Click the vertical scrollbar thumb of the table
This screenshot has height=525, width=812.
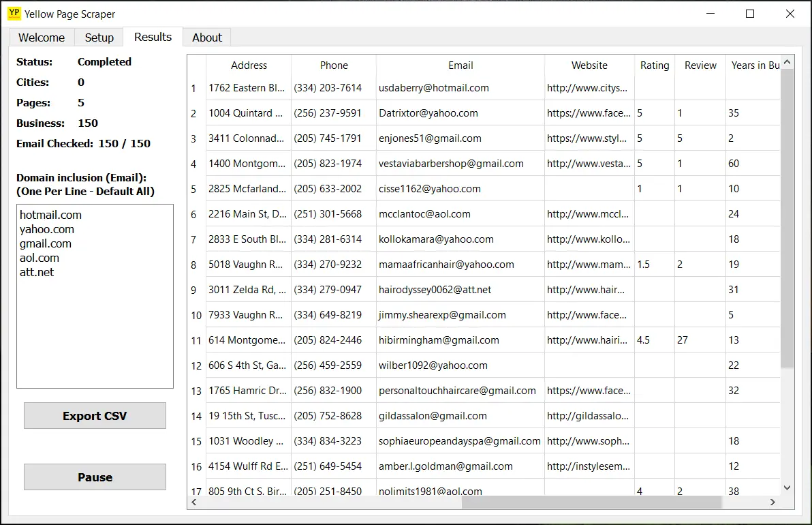[x=787, y=218]
